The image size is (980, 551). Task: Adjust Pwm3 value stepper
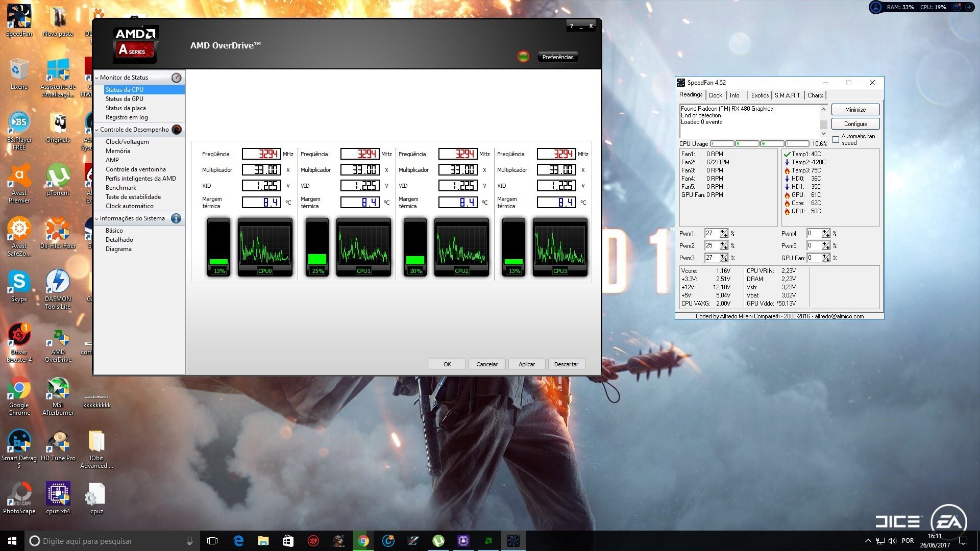tap(724, 258)
